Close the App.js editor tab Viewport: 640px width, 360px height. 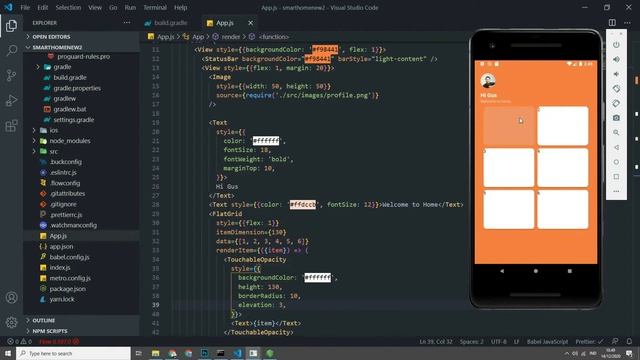click(x=251, y=23)
